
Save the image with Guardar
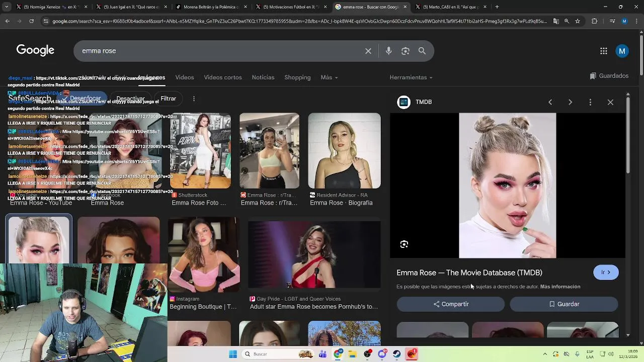[564, 304]
